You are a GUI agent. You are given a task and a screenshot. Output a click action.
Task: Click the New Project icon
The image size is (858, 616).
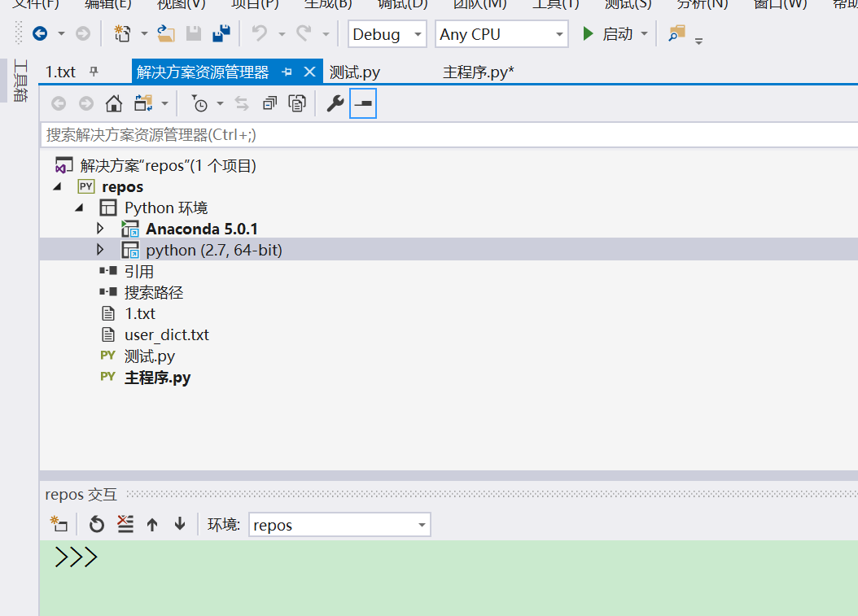pyautogui.click(x=122, y=34)
